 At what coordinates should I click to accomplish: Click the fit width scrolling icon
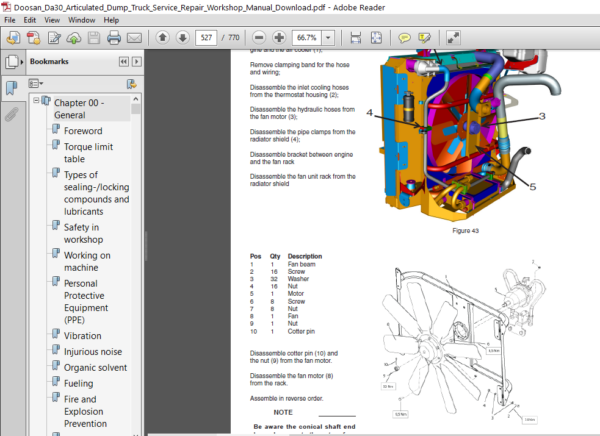356,38
